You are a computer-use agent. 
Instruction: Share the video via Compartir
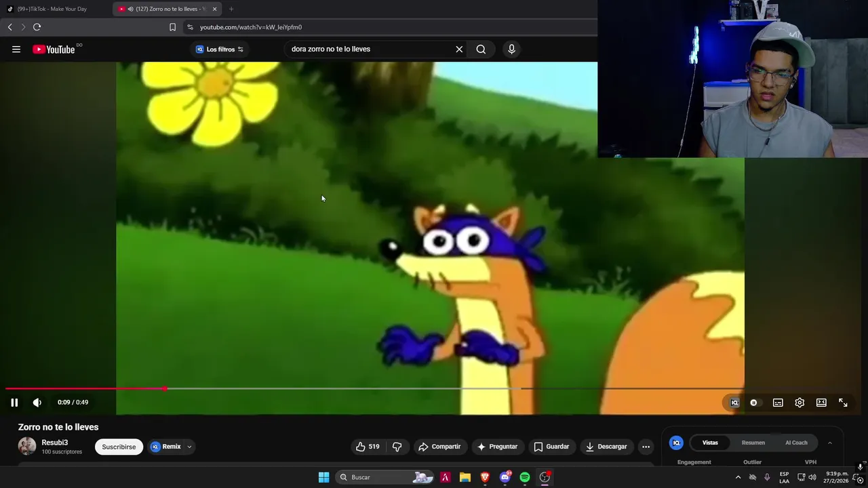tap(439, 447)
